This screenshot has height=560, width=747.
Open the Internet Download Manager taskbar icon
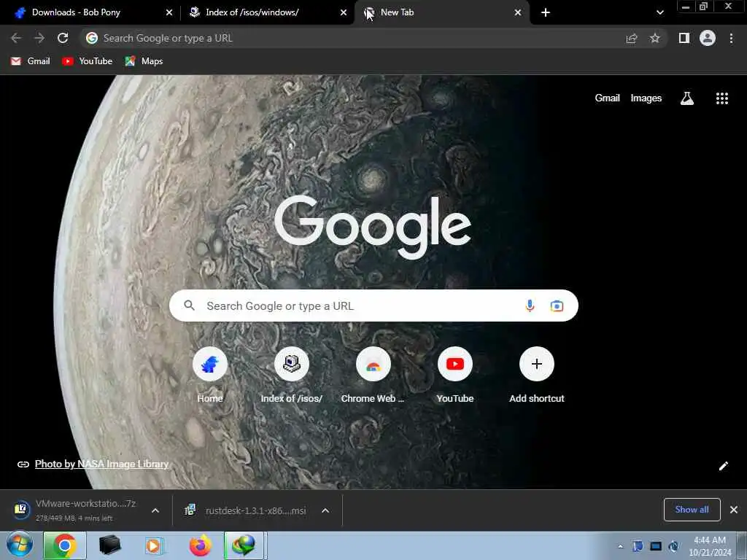[x=244, y=545]
